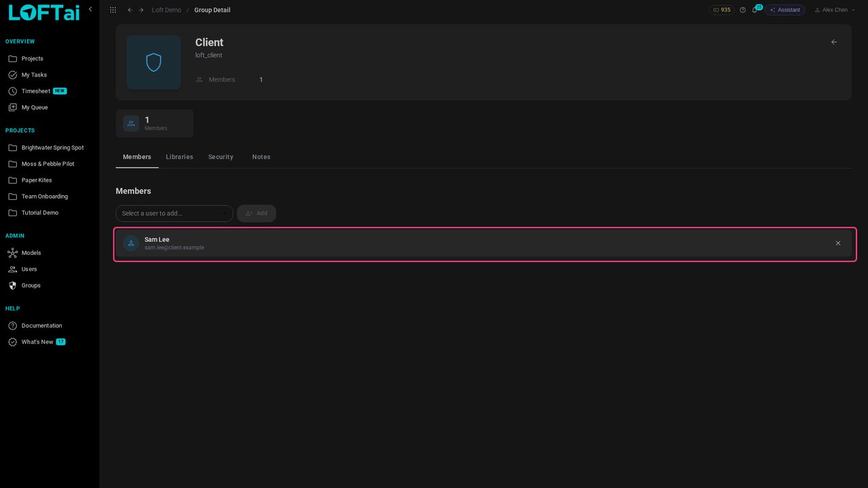
Task: Open the Security tab
Action: pyautogui.click(x=221, y=157)
